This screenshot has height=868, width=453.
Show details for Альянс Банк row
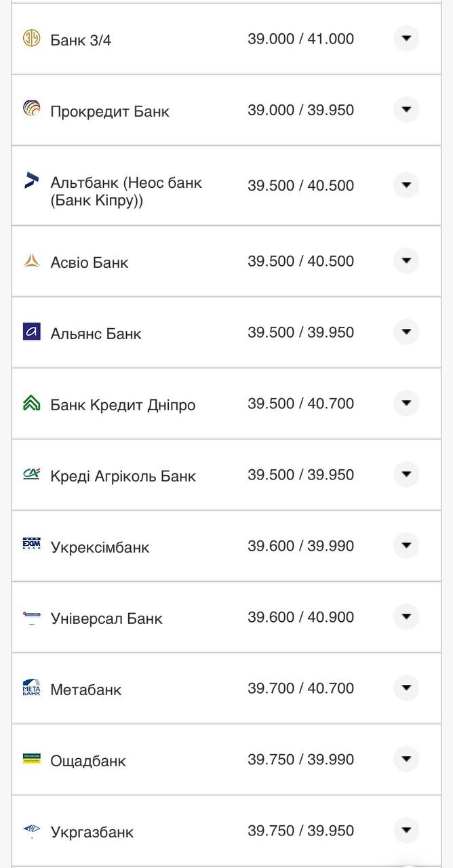[406, 332]
